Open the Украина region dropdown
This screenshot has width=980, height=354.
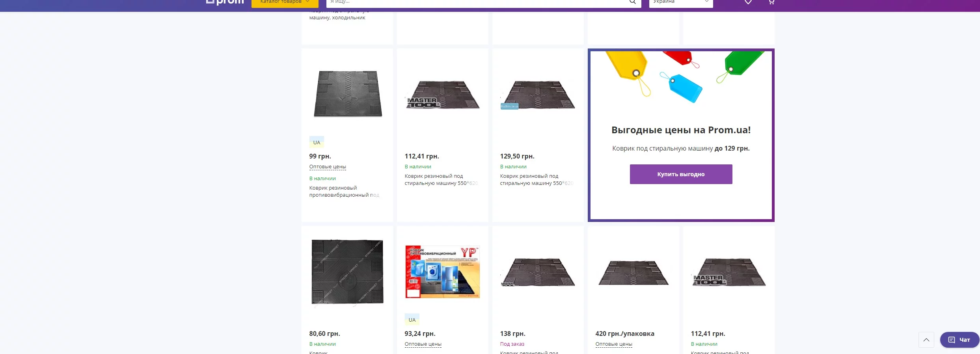(681, 2)
